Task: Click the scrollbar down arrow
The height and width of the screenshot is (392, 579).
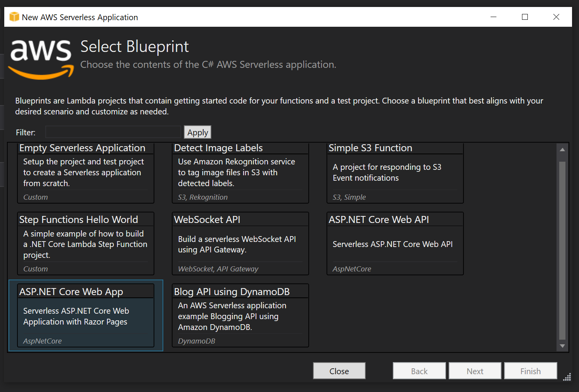Action: click(562, 346)
